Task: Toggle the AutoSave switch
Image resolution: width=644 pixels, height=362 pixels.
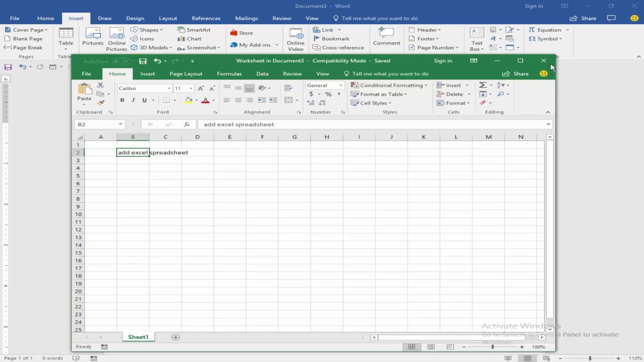Action: (x=121, y=61)
